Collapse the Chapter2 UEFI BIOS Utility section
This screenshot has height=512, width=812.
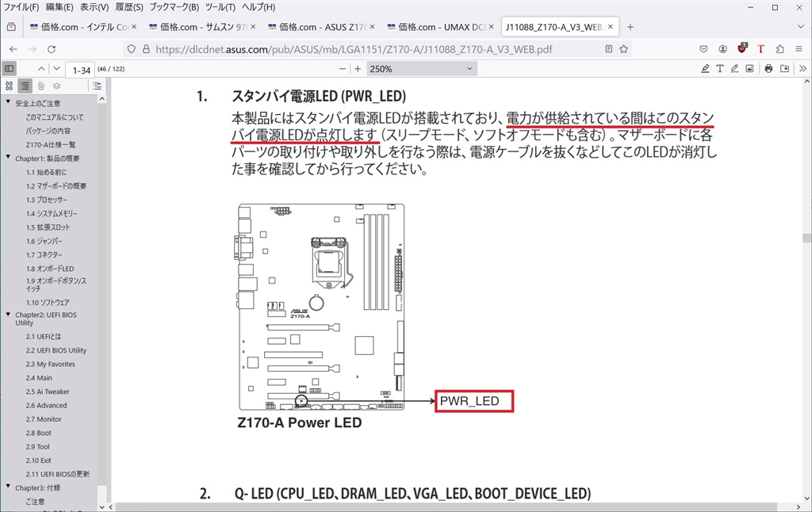point(8,314)
